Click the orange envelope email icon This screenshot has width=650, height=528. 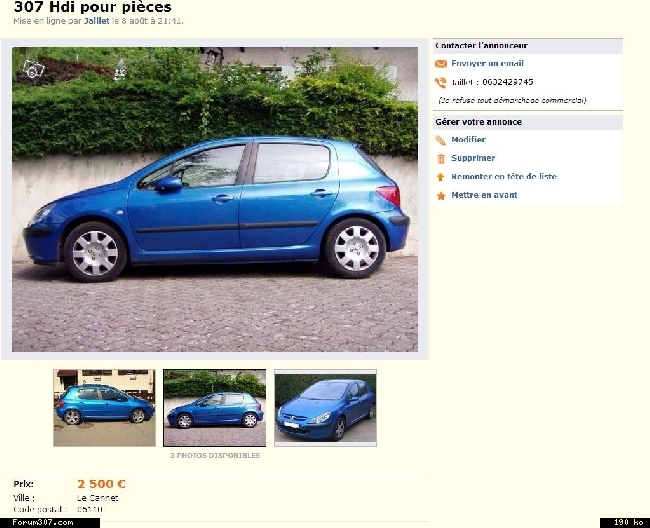tap(441, 64)
